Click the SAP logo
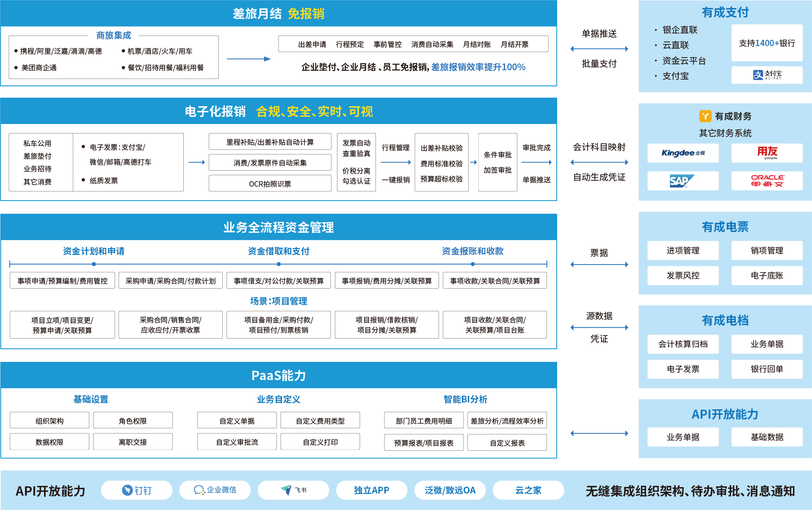812x510 pixels. (x=682, y=181)
